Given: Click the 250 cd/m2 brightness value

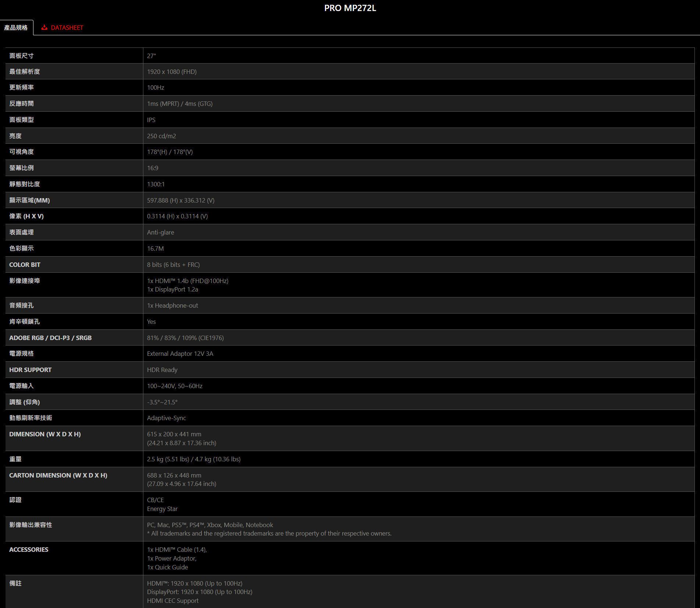Looking at the screenshot, I should [161, 136].
